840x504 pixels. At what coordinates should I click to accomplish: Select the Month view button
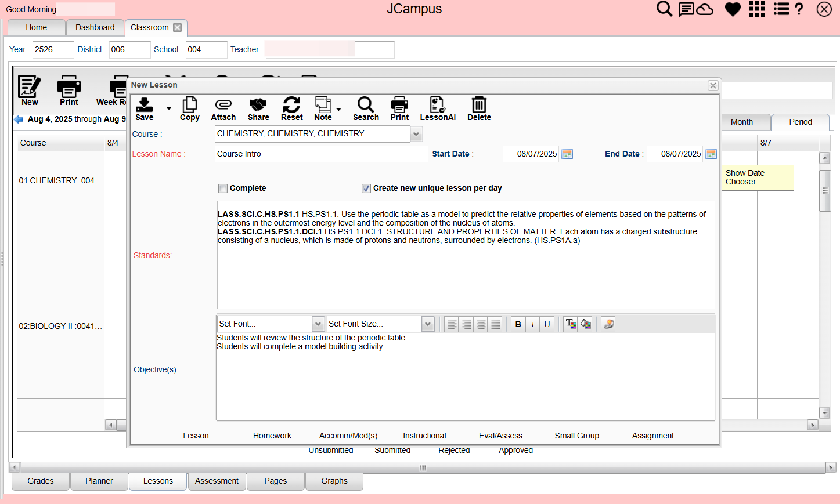(742, 122)
